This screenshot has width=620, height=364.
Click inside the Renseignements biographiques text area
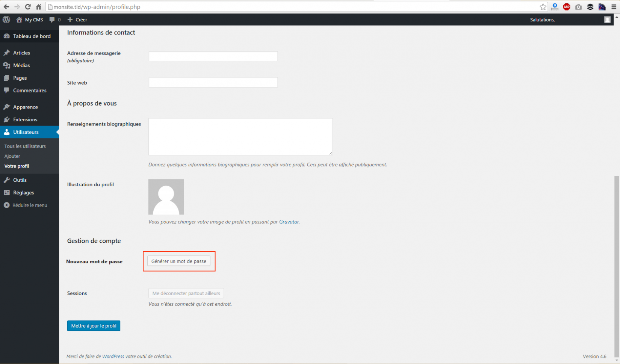240,137
